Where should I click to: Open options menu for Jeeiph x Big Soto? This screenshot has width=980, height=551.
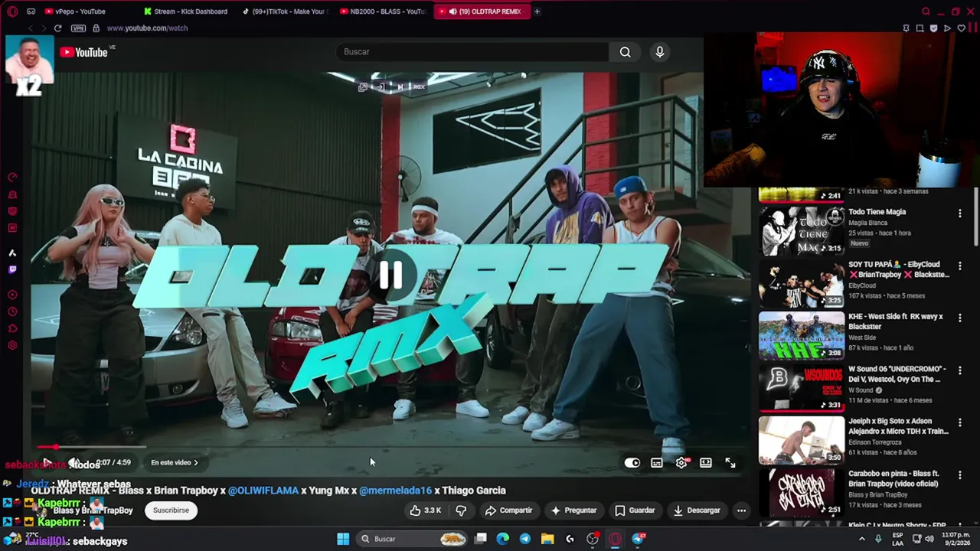tap(959, 423)
